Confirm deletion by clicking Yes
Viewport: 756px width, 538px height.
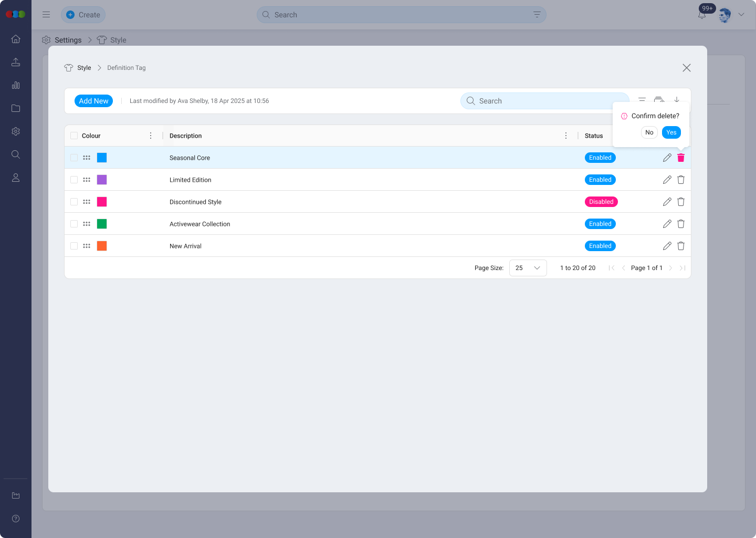(x=671, y=132)
